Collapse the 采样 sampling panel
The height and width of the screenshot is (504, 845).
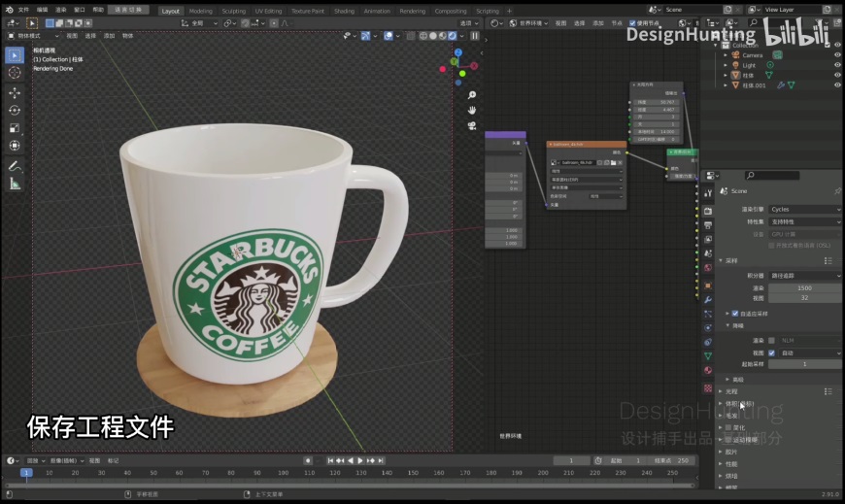pyautogui.click(x=721, y=260)
